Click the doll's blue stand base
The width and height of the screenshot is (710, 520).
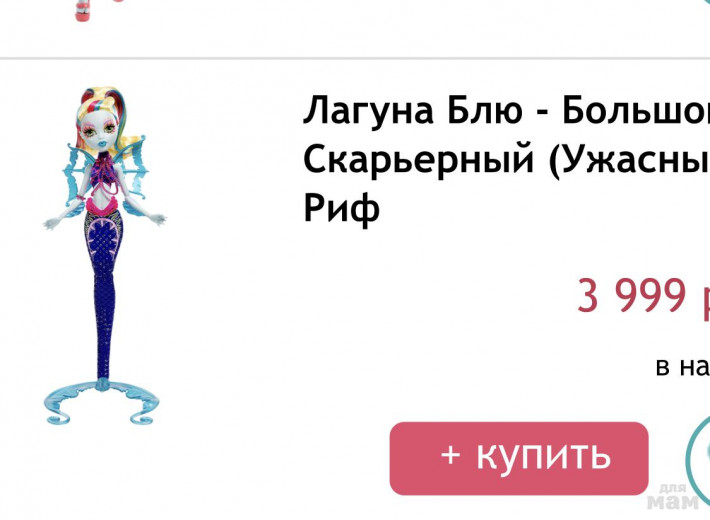(x=102, y=401)
